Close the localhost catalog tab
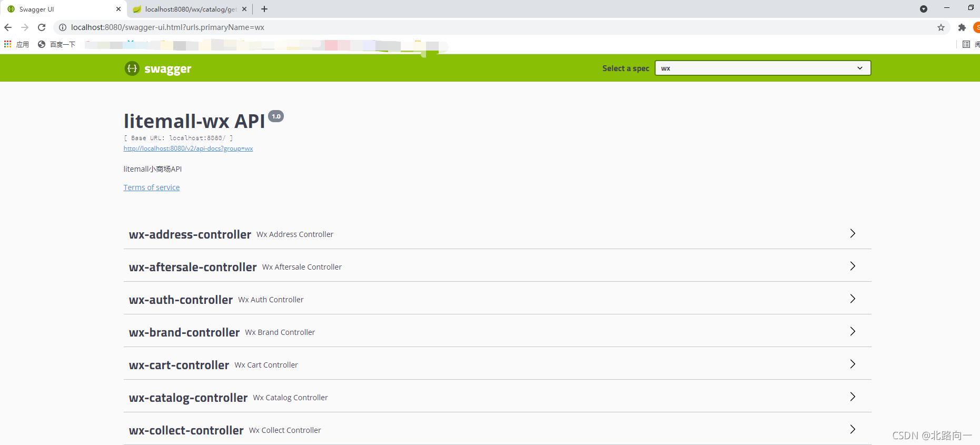The width and height of the screenshot is (980, 445). coord(244,9)
